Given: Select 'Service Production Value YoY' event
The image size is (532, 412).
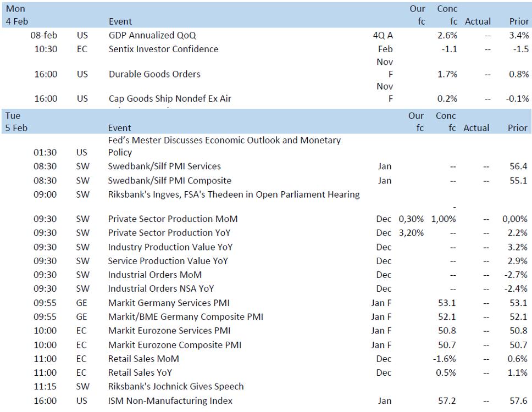Looking at the screenshot, I should pyautogui.click(x=168, y=261).
